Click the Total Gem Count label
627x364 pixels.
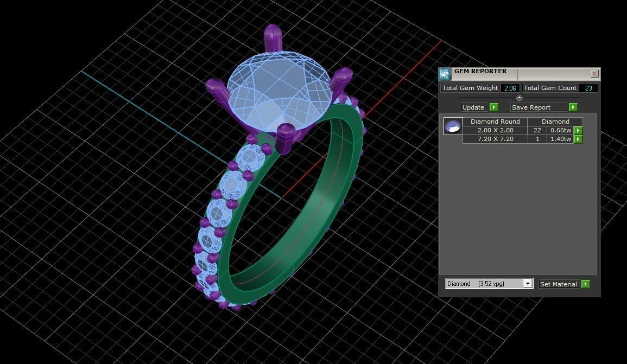(x=550, y=88)
